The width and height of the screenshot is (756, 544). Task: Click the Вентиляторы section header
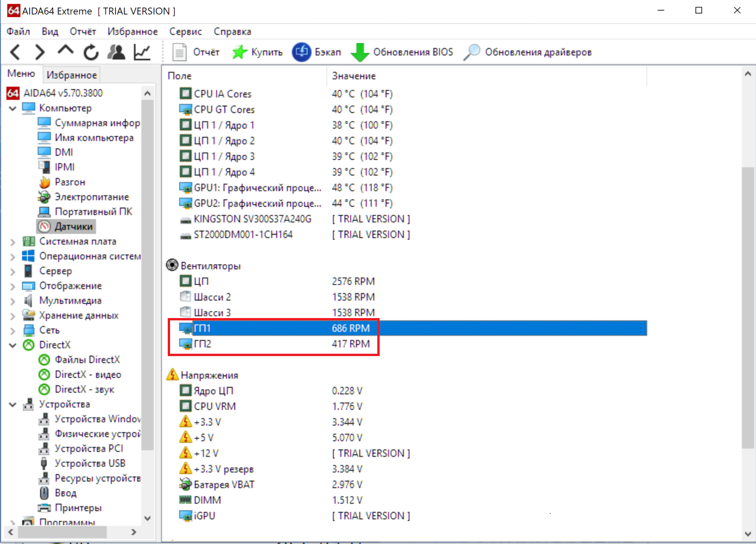tap(203, 265)
